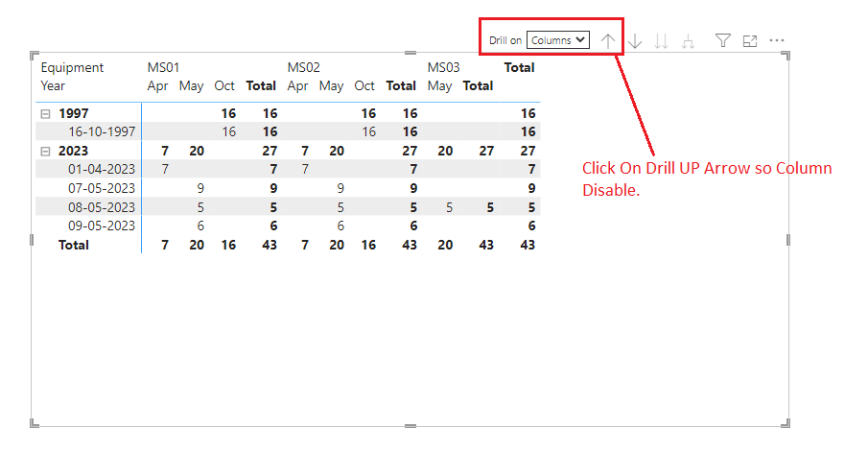The width and height of the screenshot is (868, 475).
Task: Select the Year header label
Action: [53, 85]
